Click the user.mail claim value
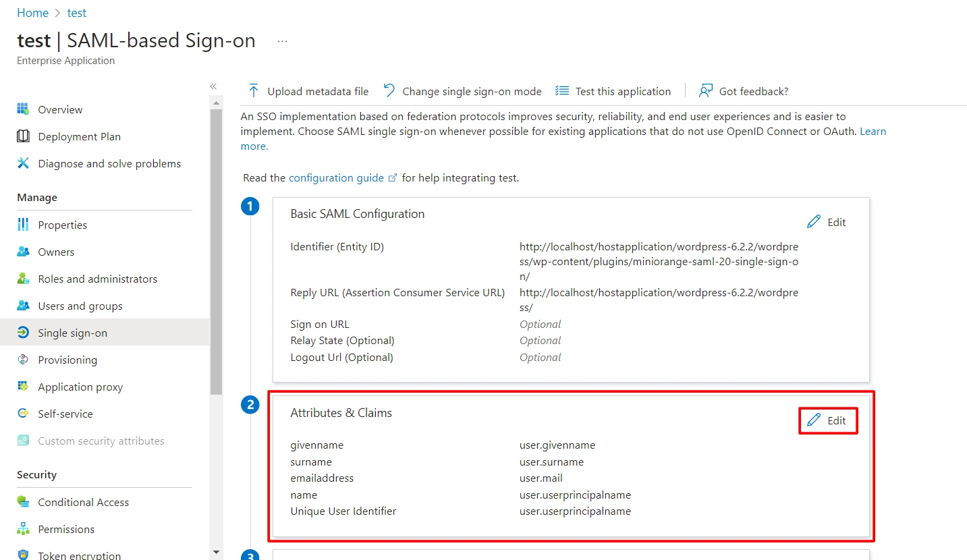 tap(541, 478)
